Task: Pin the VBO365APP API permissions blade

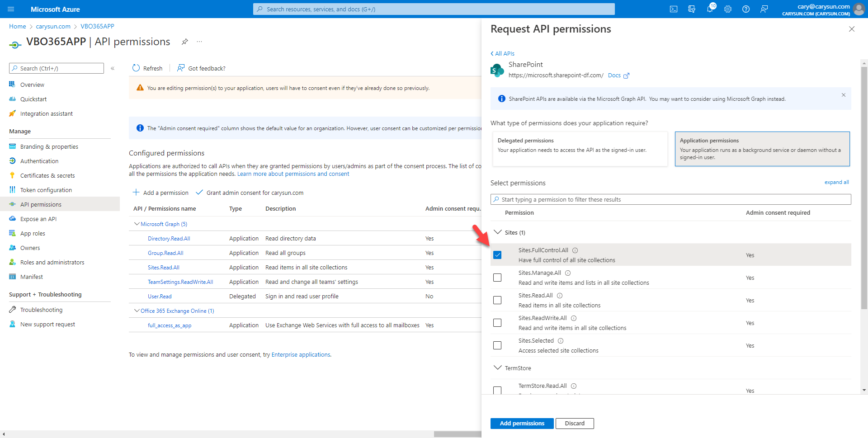Action: tap(184, 42)
